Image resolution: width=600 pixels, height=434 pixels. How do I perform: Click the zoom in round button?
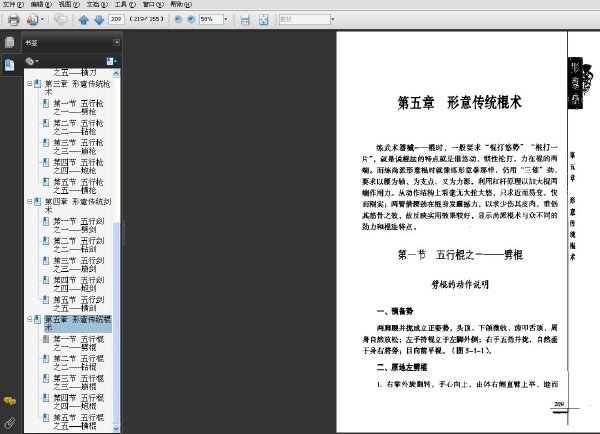[x=191, y=19]
